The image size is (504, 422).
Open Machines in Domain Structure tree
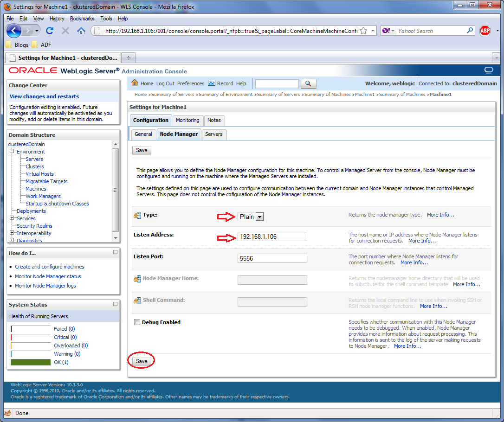pos(36,189)
